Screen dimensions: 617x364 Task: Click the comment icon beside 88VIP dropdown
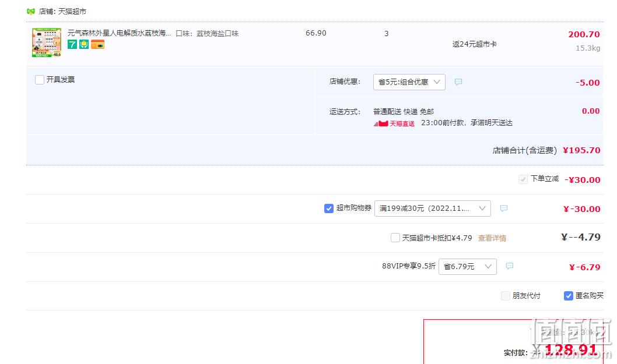click(510, 266)
